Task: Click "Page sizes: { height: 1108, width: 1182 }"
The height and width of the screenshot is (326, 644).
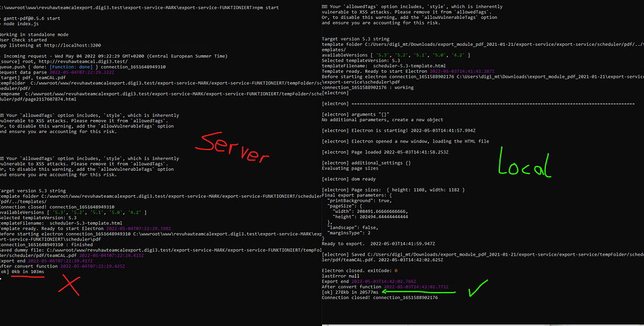Action: point(408,190)
